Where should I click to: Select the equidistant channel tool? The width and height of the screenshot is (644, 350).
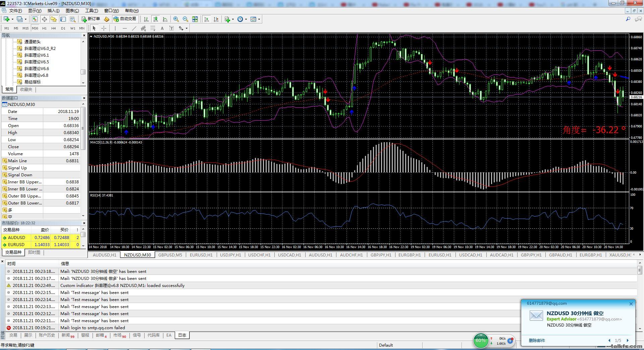pos(143,28)
